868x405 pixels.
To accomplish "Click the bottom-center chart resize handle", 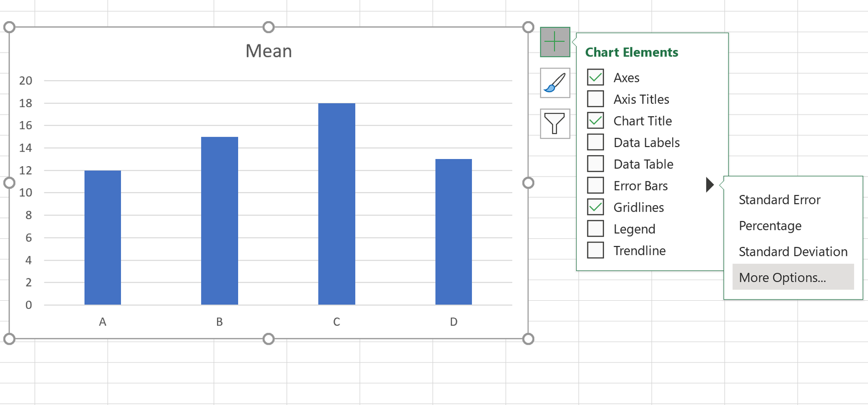I will (x=269, y=339).
